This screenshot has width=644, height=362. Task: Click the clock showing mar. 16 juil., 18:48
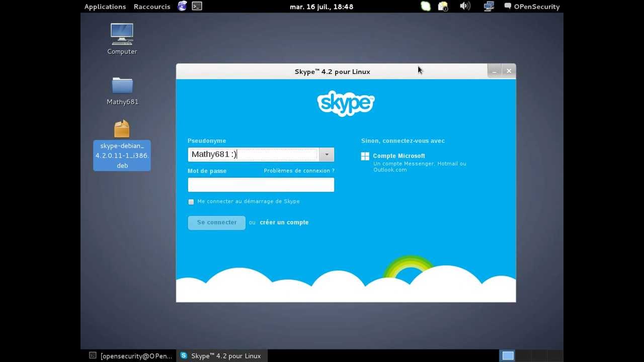tap(321, 7)
